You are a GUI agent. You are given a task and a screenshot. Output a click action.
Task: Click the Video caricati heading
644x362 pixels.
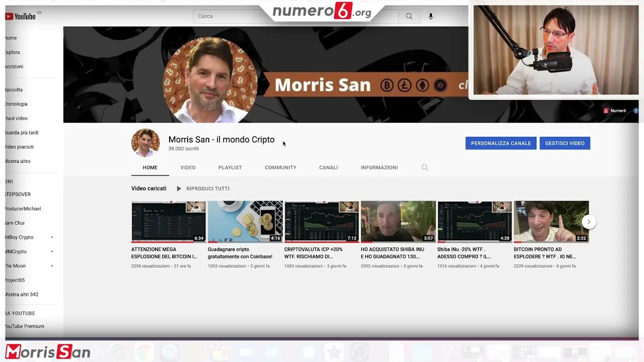click(x=149, y=189)
